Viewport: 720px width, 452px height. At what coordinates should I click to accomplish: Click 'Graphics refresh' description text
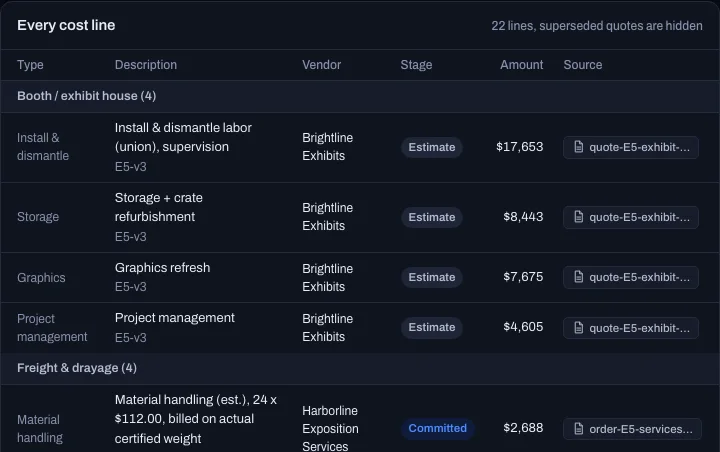tap(163, 268)
